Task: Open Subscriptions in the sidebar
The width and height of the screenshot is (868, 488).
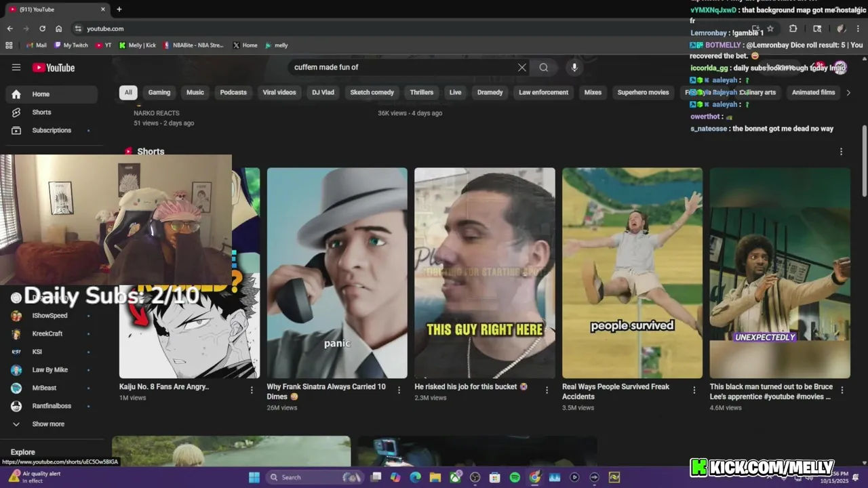Action: (52, 130)
